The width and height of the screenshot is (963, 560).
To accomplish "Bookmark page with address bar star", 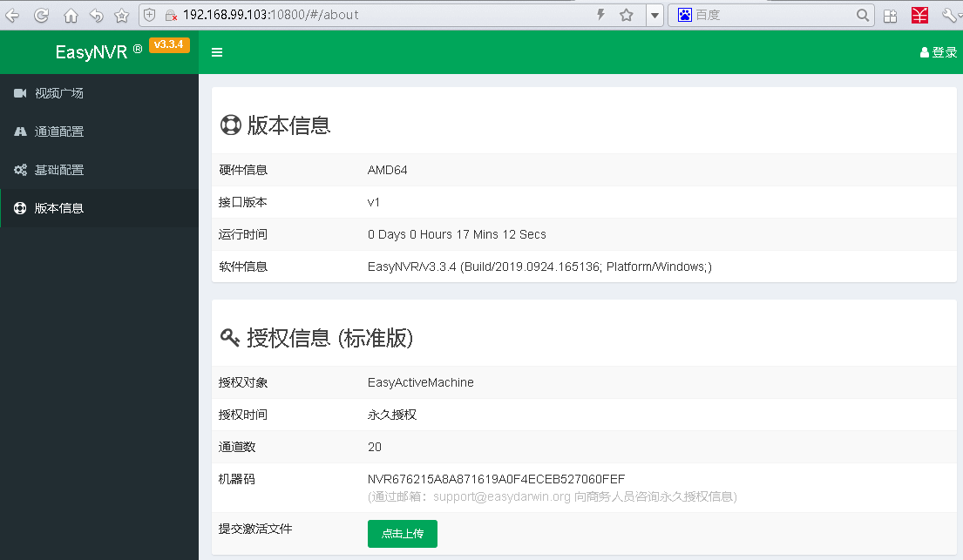I will point(626,15).
